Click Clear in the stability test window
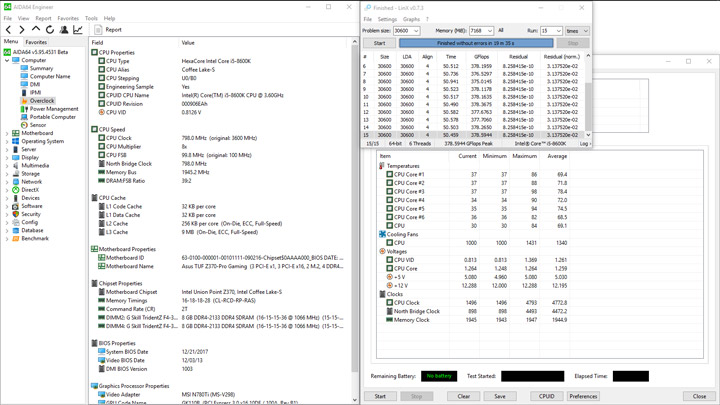 tap(464, 396)
